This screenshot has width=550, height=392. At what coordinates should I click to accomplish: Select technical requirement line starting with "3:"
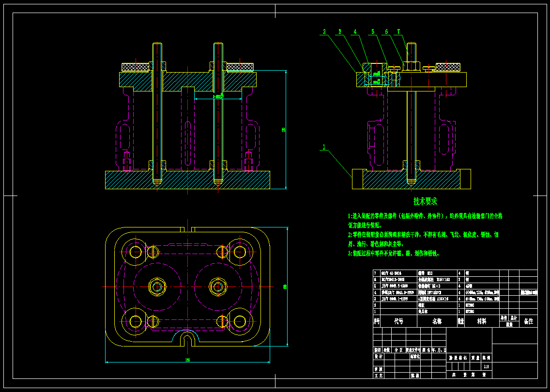point(394,253)
